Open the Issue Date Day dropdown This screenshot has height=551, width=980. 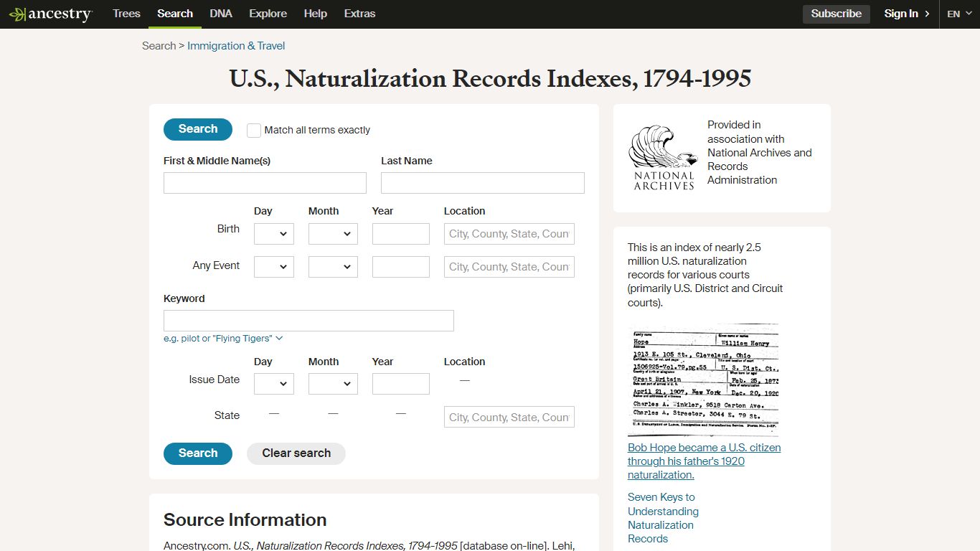[x=274, y=384]
